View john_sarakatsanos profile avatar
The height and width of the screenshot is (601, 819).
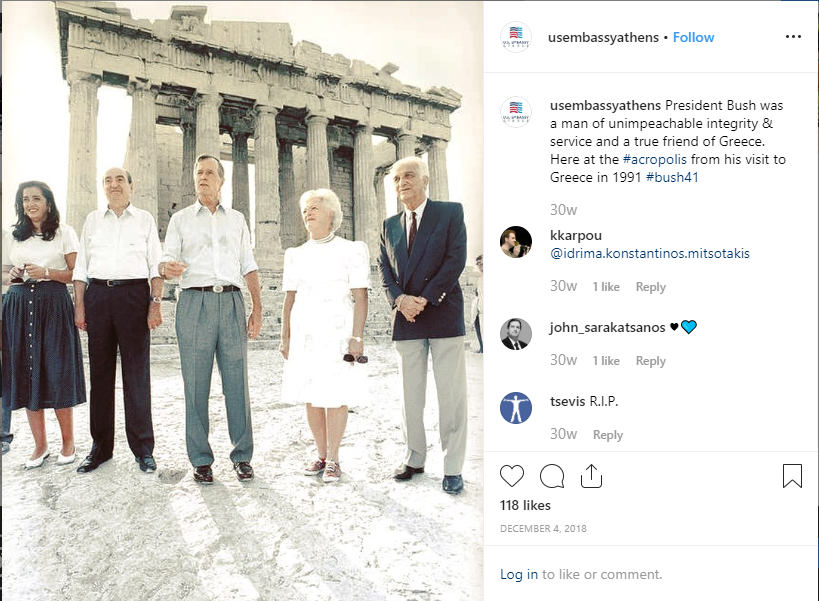coord(516,334)
